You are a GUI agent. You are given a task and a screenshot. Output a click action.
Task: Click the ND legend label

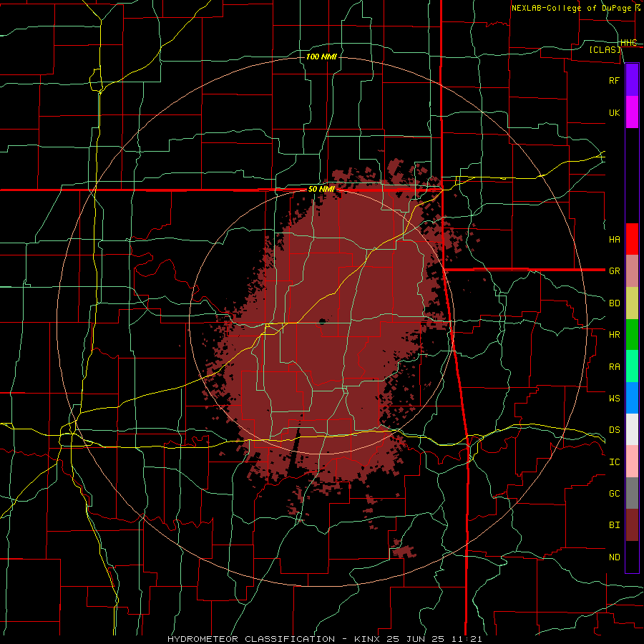click(614, 557)
